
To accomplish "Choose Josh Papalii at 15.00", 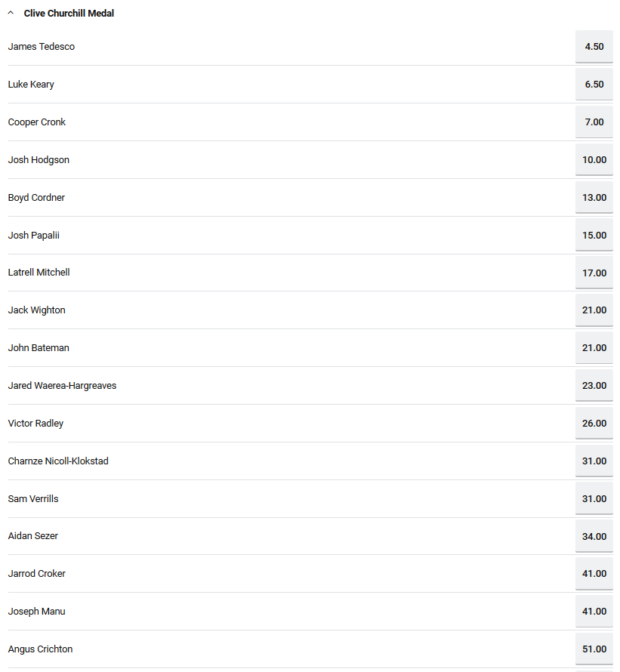I will 594,236.
